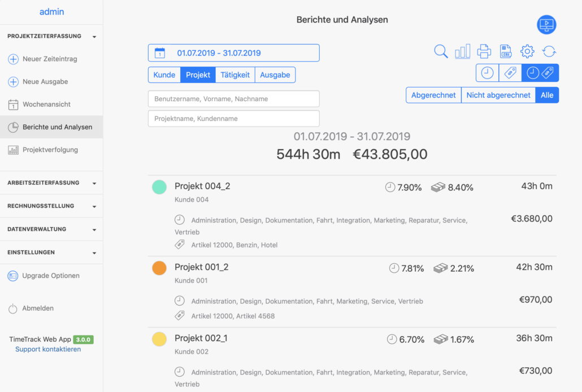The image size is (582, 392).
Task: Show both time and expenses toggle
Action: tap(540, 73)
